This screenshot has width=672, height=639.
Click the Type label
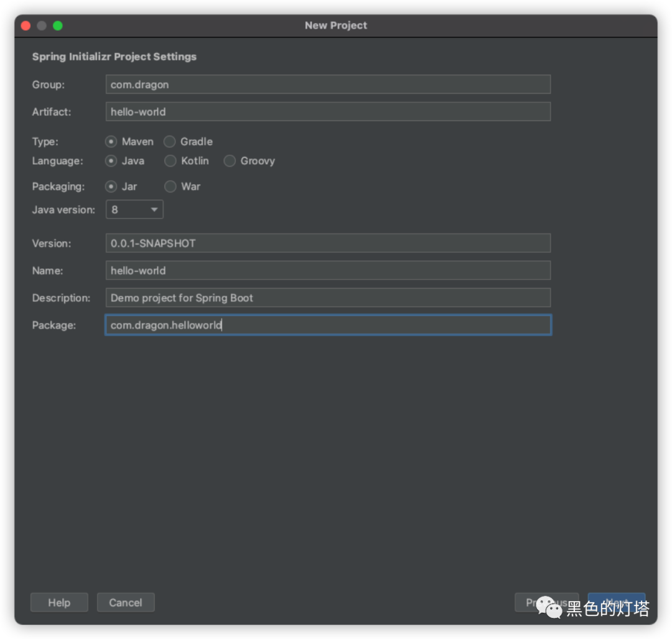coord(45,142)
